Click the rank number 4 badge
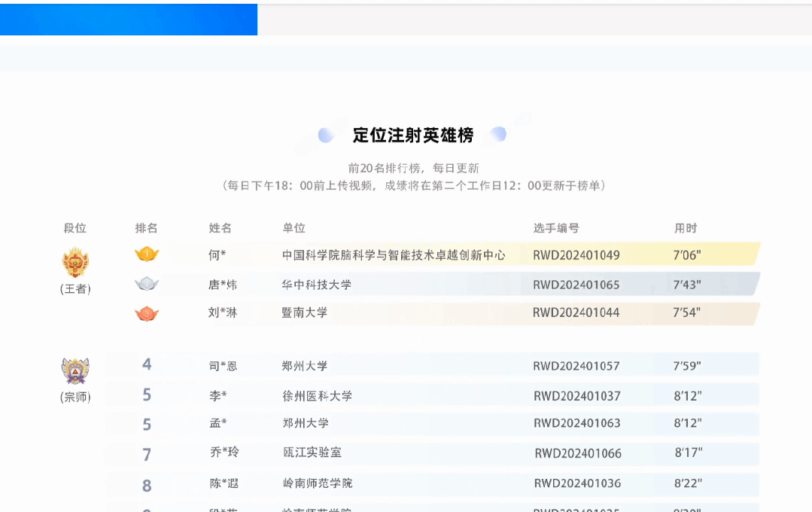Image resolution: width=812 pixels, height=512 pixels. (147, 365)
